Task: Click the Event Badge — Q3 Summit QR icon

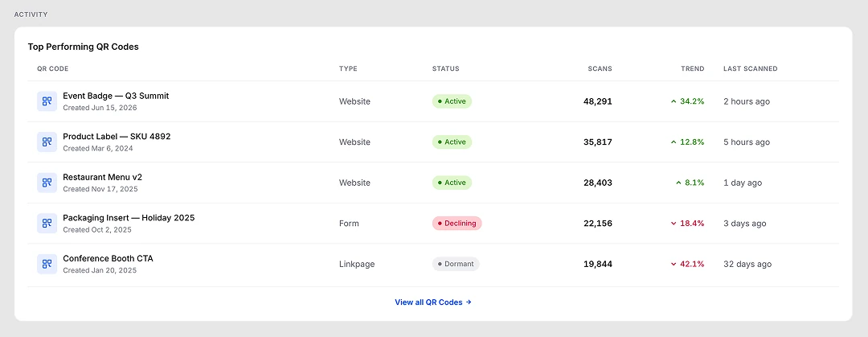Action: coord(47,101)
